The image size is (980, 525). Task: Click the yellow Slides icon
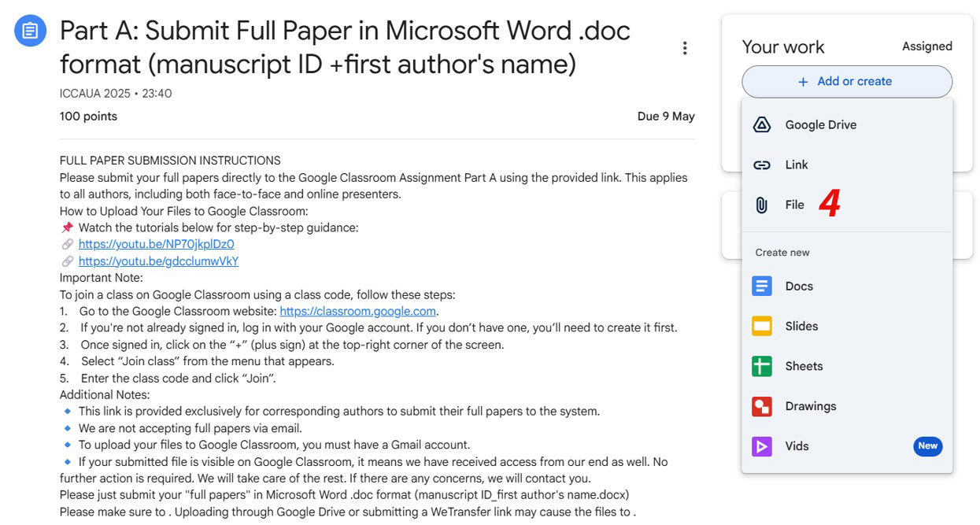(761, 326)
